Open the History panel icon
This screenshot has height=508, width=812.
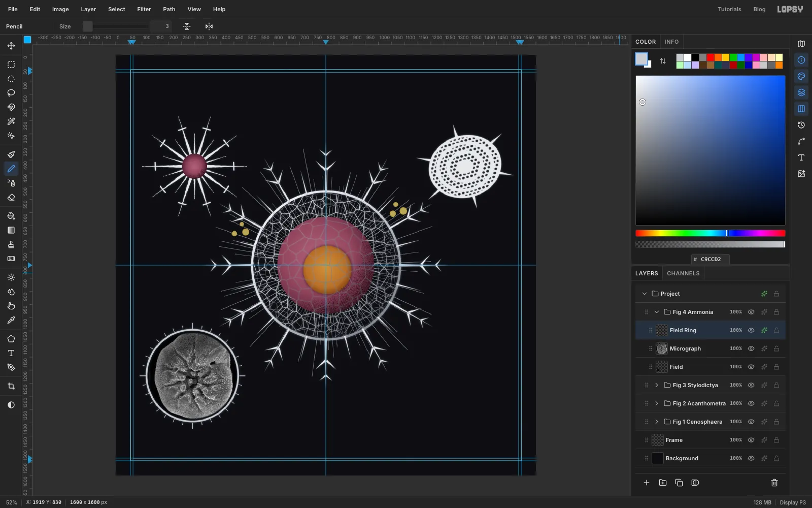pos(801,125)
